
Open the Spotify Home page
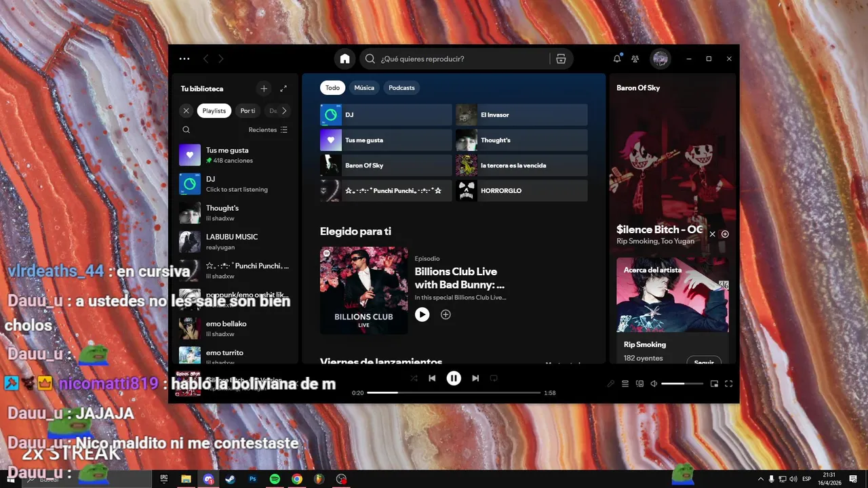pos(344,59)
